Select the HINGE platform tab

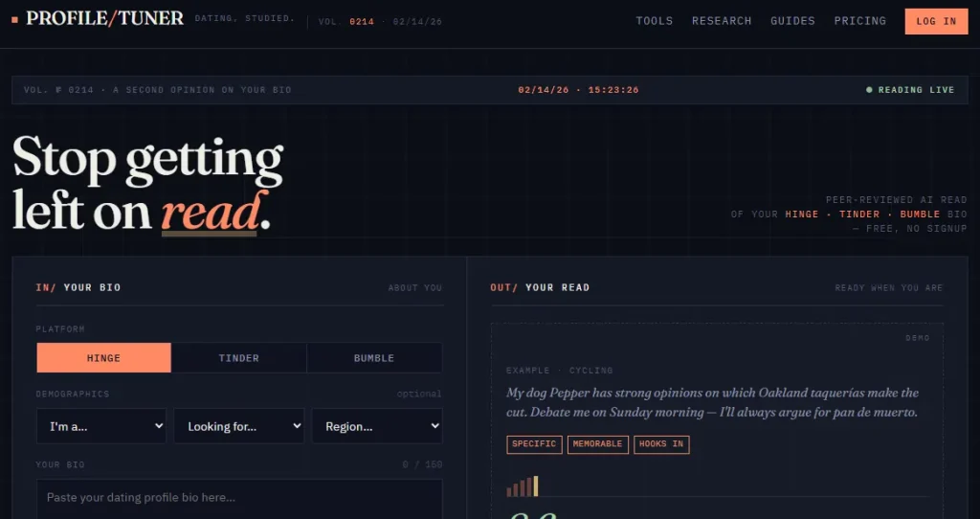(103, 358)
